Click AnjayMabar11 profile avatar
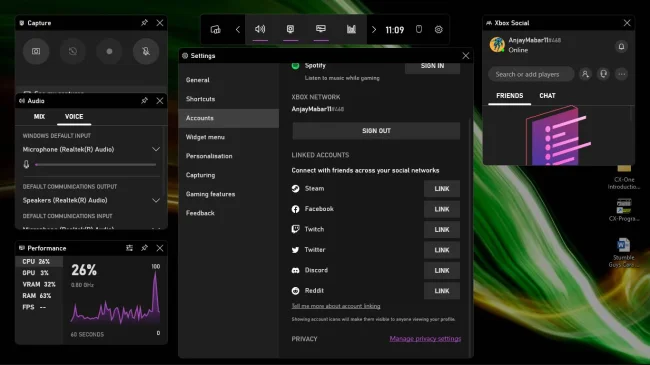 point(497,45)
